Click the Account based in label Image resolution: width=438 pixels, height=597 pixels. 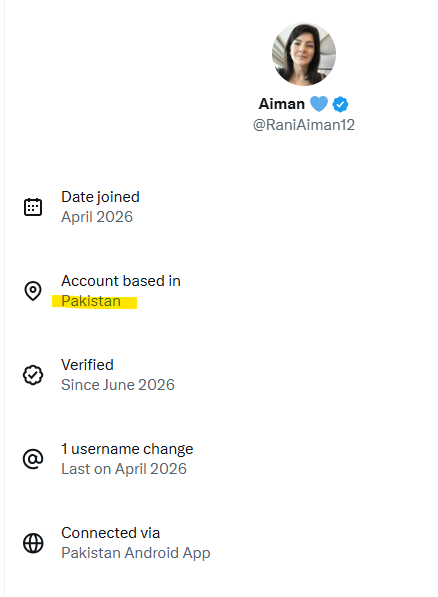coord(121,281)
